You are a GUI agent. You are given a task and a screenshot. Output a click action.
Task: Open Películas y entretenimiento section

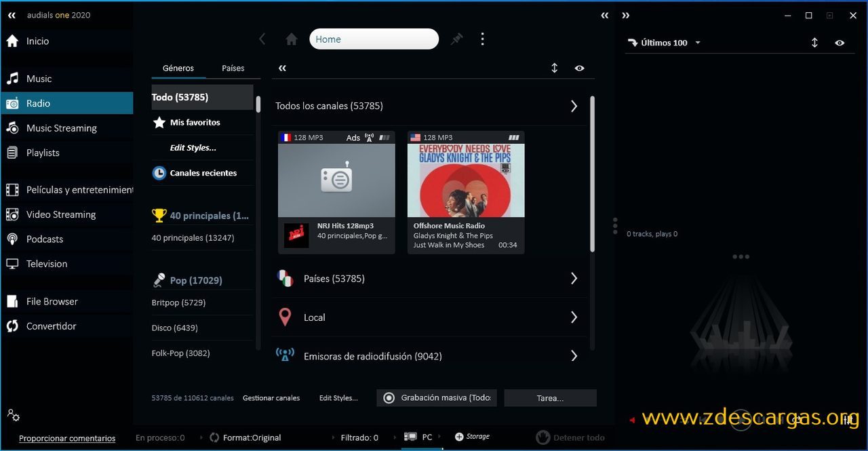click(x=66, y=190)
